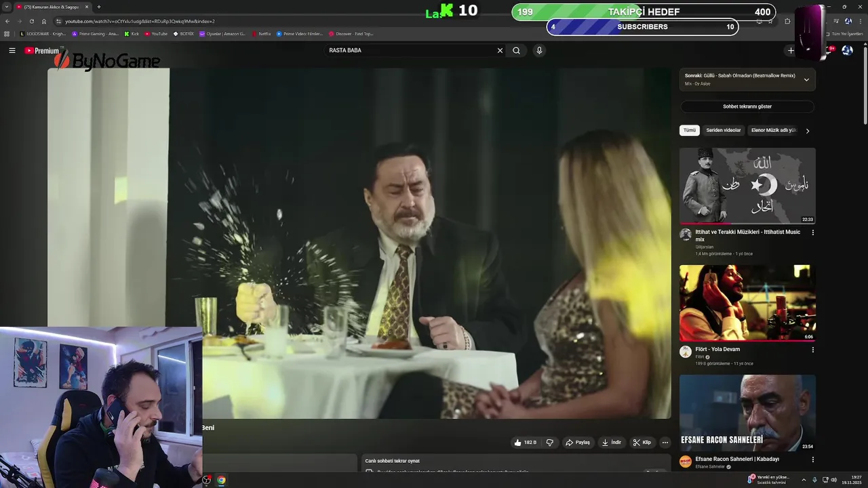Open Chrome apps grid in bookmarks bar
Image resolution: width=868 pixels, height=488 pixels.
[7, 34]
